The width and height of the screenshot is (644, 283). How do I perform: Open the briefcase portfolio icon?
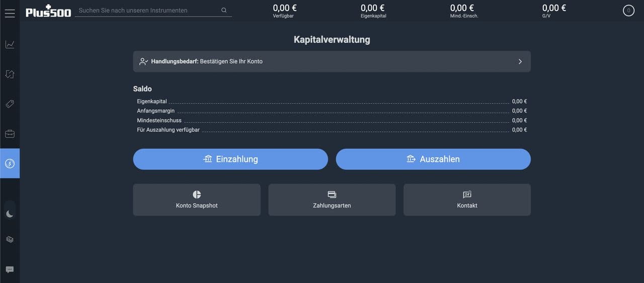[10, 134]
